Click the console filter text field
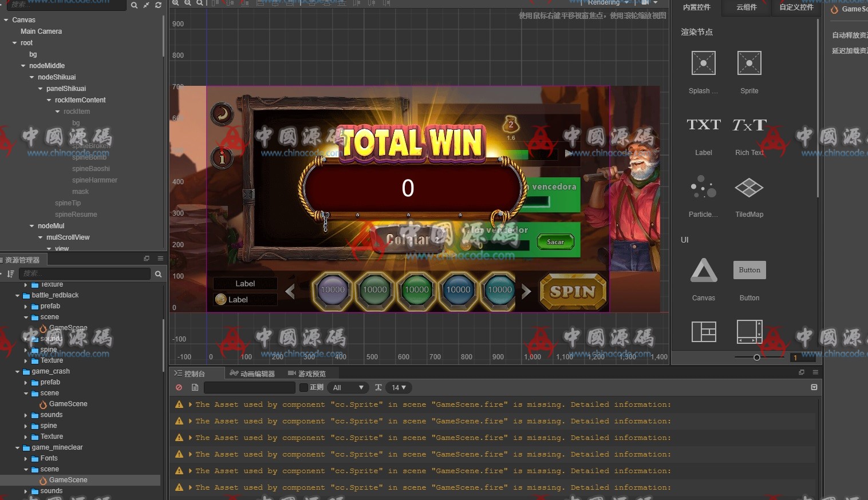The height and width of the screenshot is (500, 868). click(249, 388)
